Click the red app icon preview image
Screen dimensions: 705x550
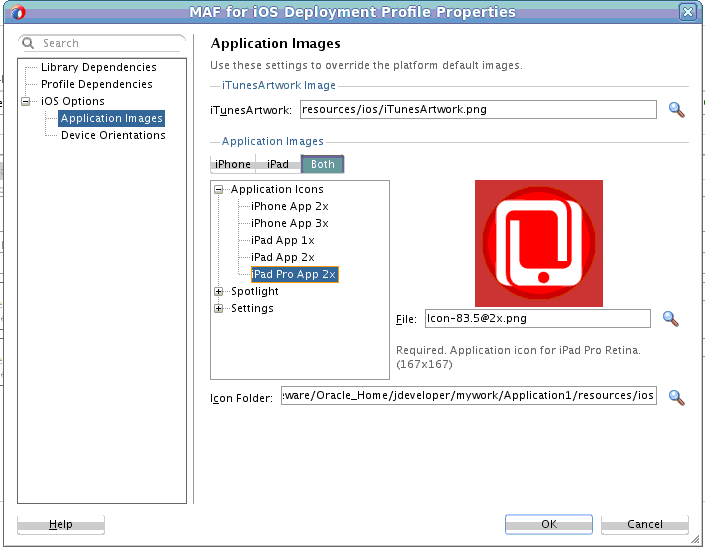click(539, 244)
